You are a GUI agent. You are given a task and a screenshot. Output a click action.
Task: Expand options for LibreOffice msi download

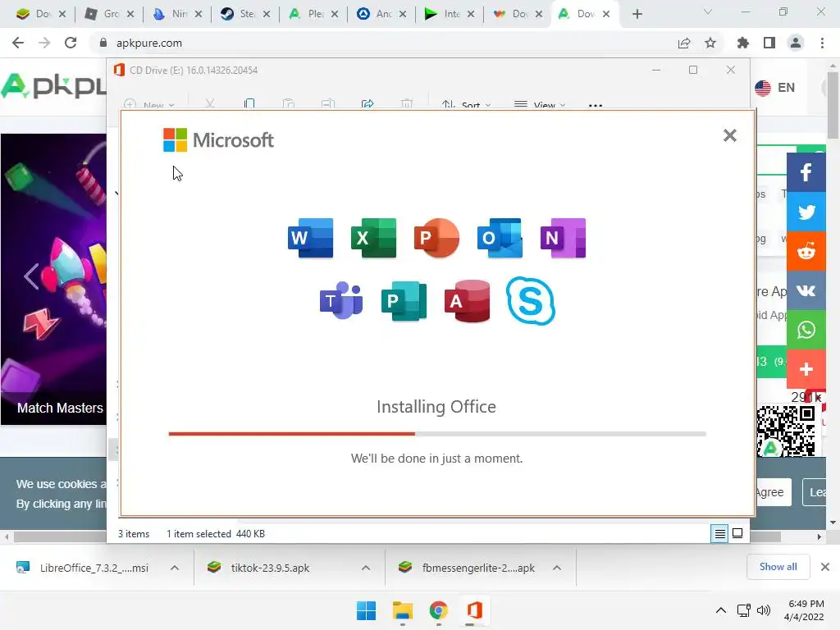(175, 568)
